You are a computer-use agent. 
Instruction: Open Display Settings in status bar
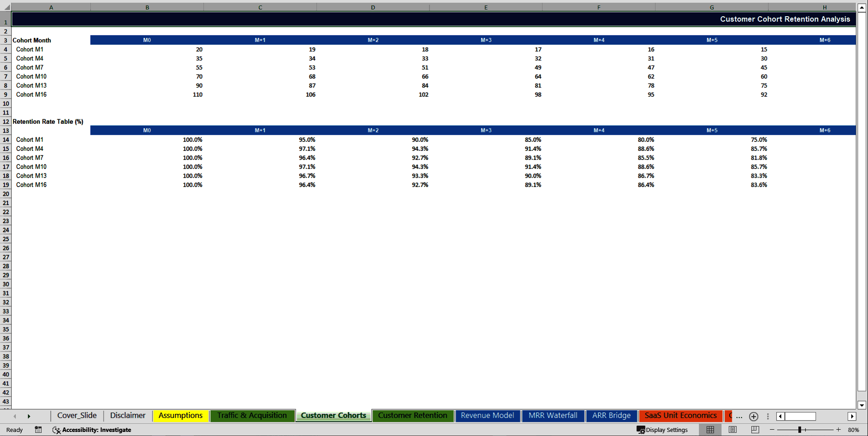click(x=663, y=430)
